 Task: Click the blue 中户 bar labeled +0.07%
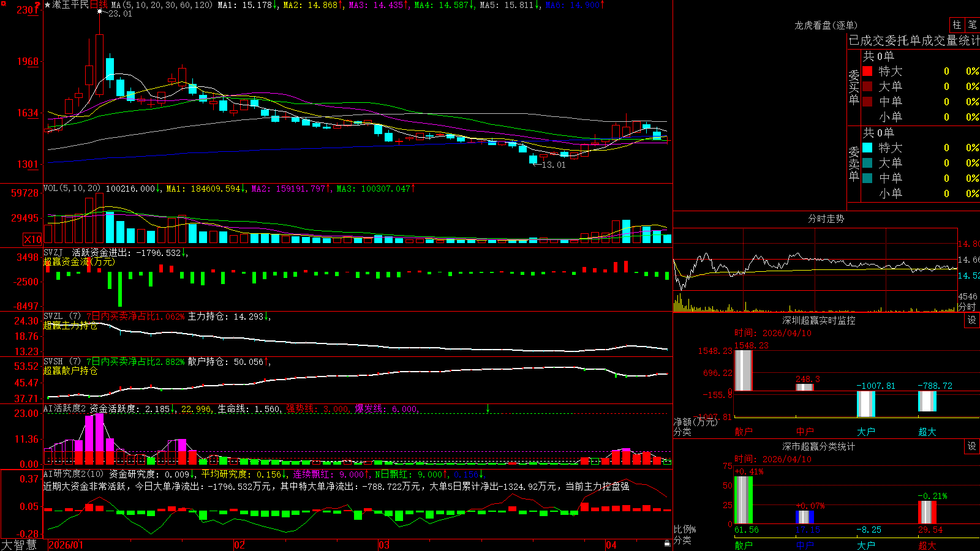pos(805,517)
